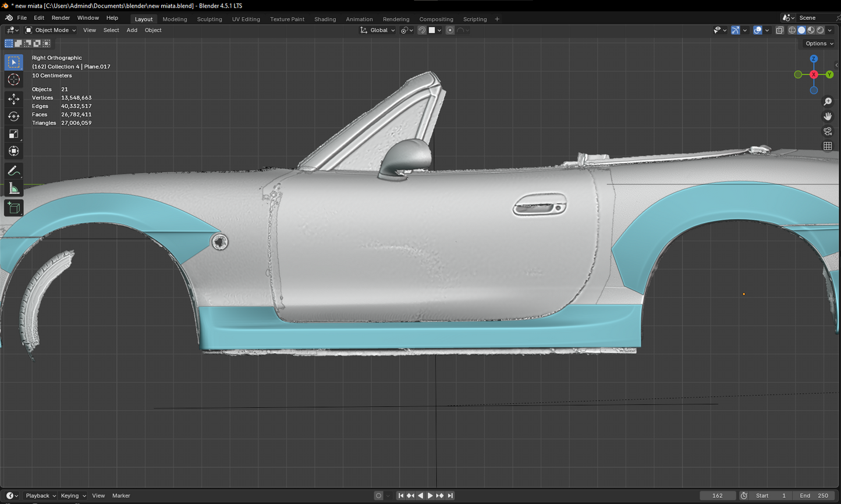The height and width of the screenshot is (504, 841).
Task: Switch viewport to Material Preview shading
Action: pyautogui.click(x=811, y=30)
